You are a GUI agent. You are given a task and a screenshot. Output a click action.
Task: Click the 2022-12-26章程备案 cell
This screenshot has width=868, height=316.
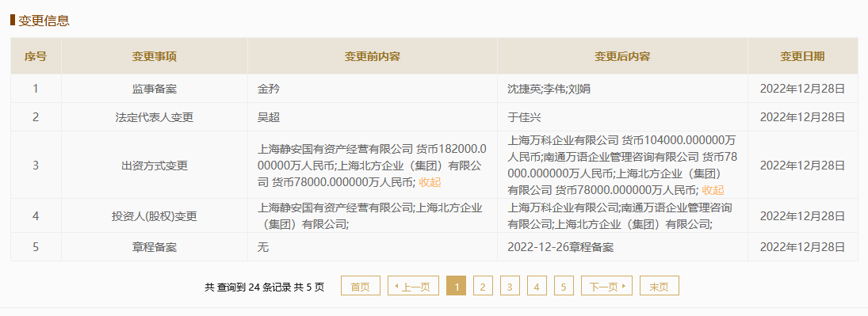pyautogui.click(x=560, y=247)
